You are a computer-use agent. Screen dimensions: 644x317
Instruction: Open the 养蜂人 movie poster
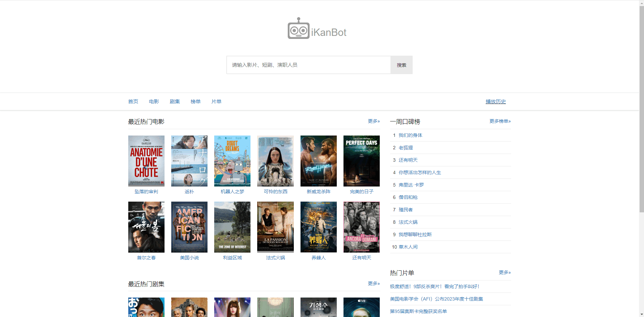tap(319, 227)
